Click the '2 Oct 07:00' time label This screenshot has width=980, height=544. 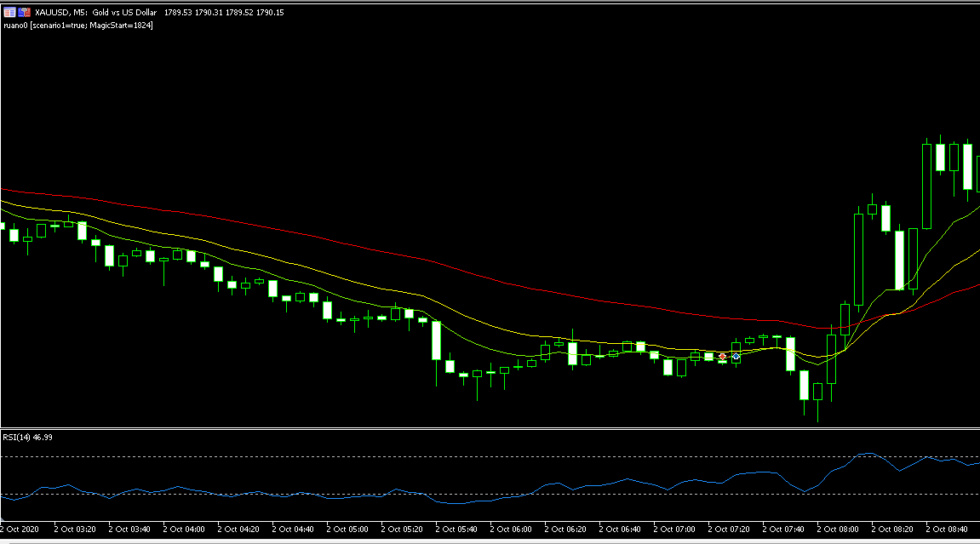pos(674,529)
